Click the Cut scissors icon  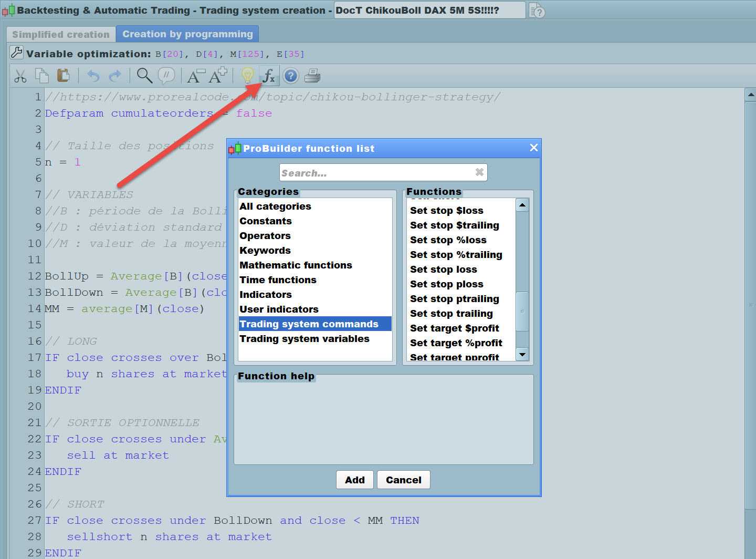pyautogui.click(x=20, y=76)
